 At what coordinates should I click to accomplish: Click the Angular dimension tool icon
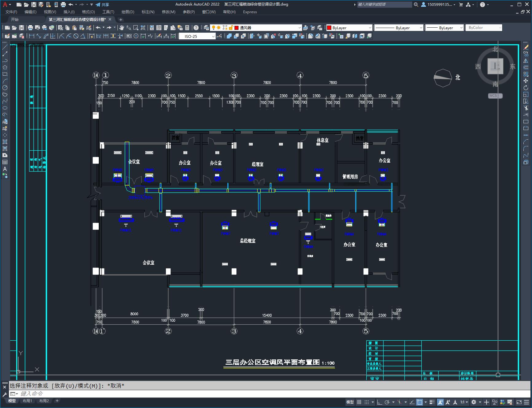(83, 36)
